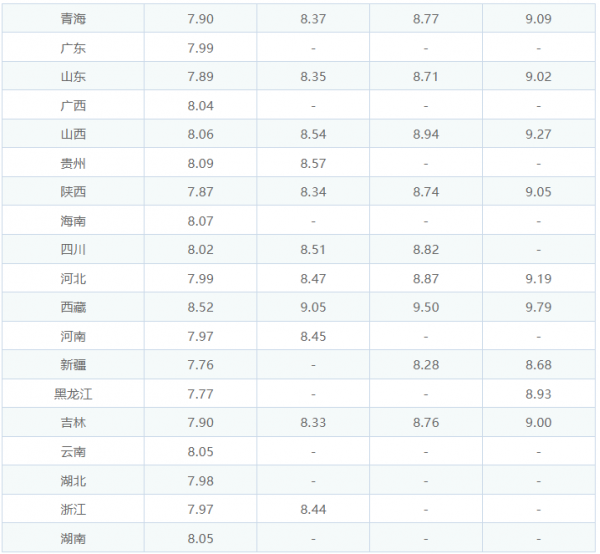Select the 8.82 value in 四川 row

[x=425, y=250]
